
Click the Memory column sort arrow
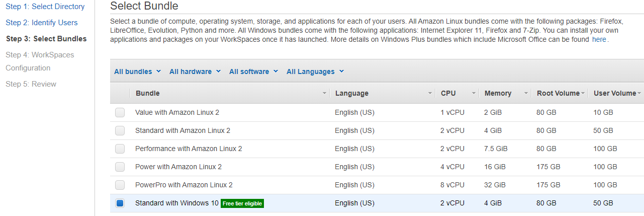click(526, 94)
